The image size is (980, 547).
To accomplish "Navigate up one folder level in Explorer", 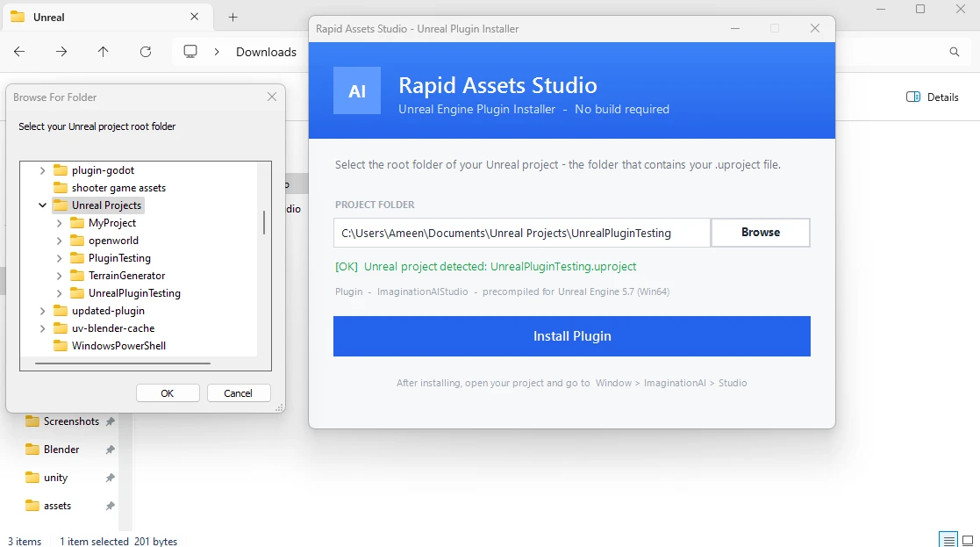I will (104, 52).
